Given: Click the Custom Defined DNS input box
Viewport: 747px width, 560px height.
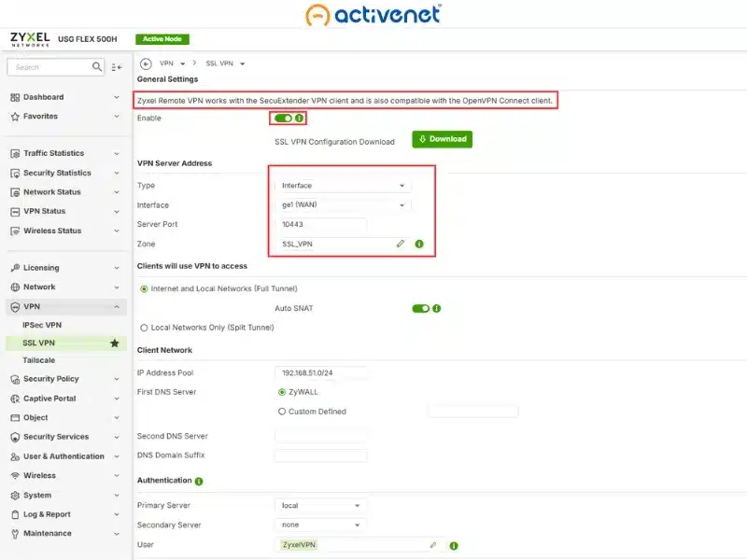Looking at the screenshot, I should pyautogui.click(x=472, y=412).
